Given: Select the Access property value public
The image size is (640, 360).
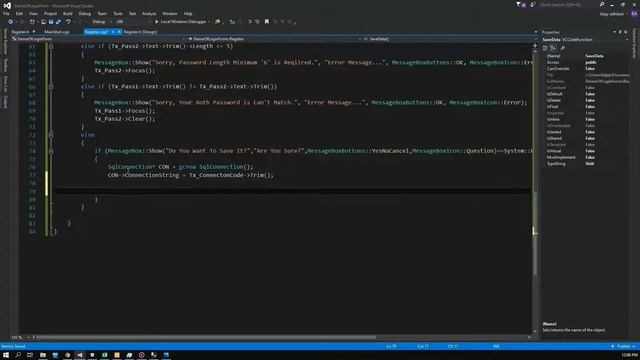Looking at the screenshot, I should pyautogui.click(x=591, y=62).
